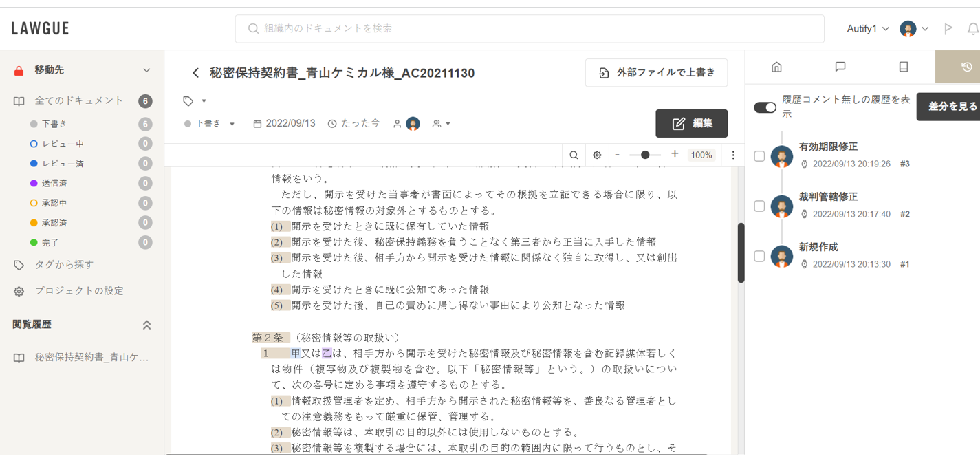Select the 裁判管轄修正 version checkbox
This screenshot has width=980, height=463.
pyautogui.click(x=759, y=206)
